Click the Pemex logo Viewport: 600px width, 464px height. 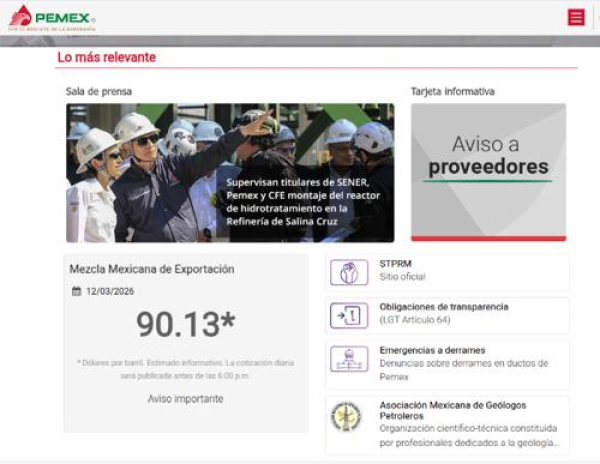[x=52, y=17]
